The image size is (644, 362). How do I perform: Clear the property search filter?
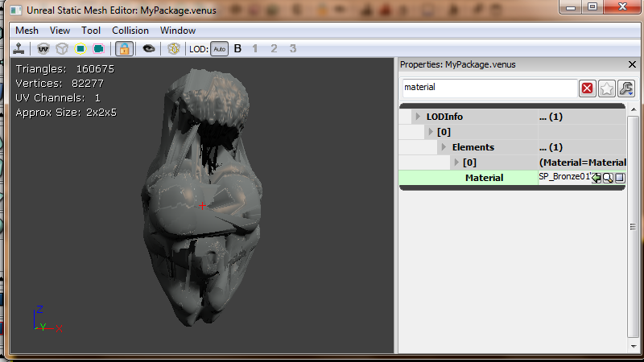pos(588,88)
